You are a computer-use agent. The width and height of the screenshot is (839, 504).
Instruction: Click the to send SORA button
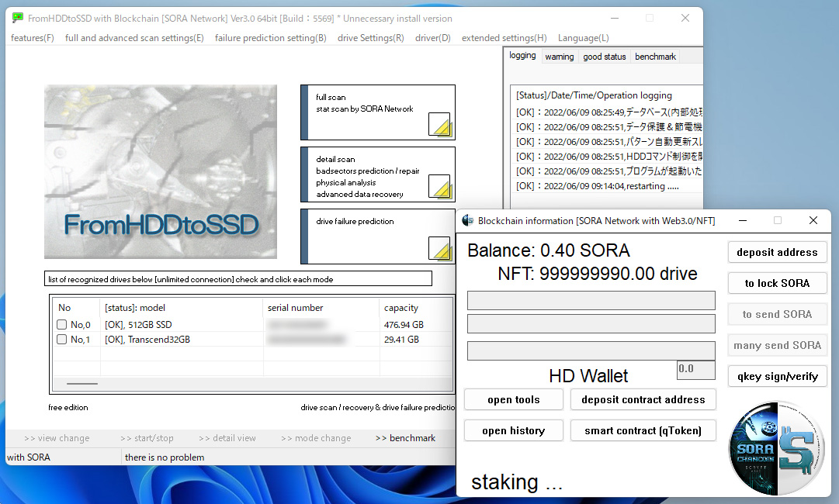pos(777,314)
